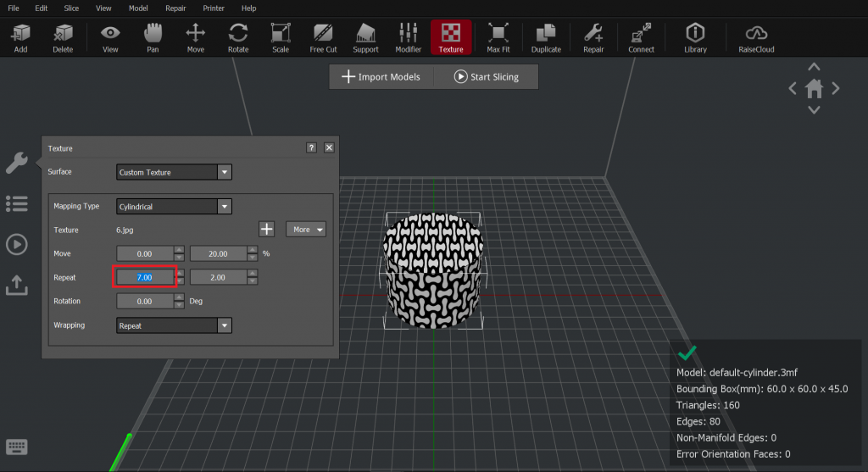Image resolution: width=868 pixels, height=472 pixels.
Task: Click Start Slicing button
Action: 486,77
